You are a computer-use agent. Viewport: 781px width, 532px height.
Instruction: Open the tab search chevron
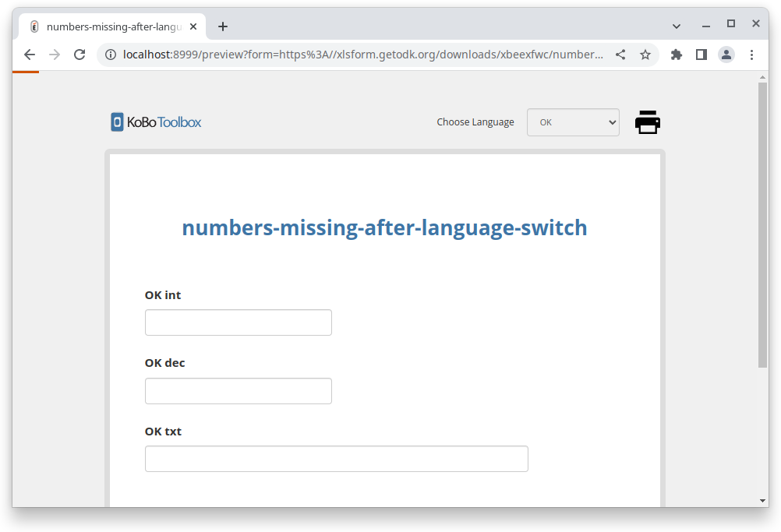point(676,26)
